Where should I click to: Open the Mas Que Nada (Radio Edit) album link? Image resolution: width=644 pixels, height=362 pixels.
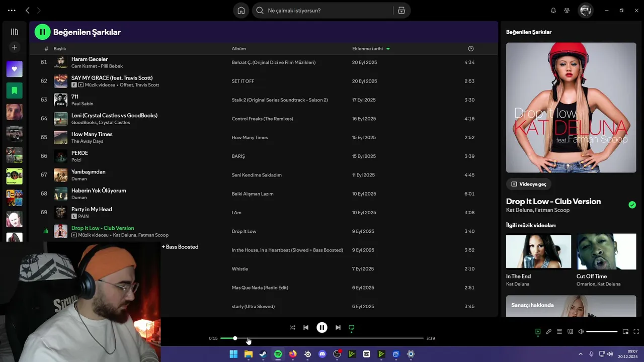click(260, 288)
